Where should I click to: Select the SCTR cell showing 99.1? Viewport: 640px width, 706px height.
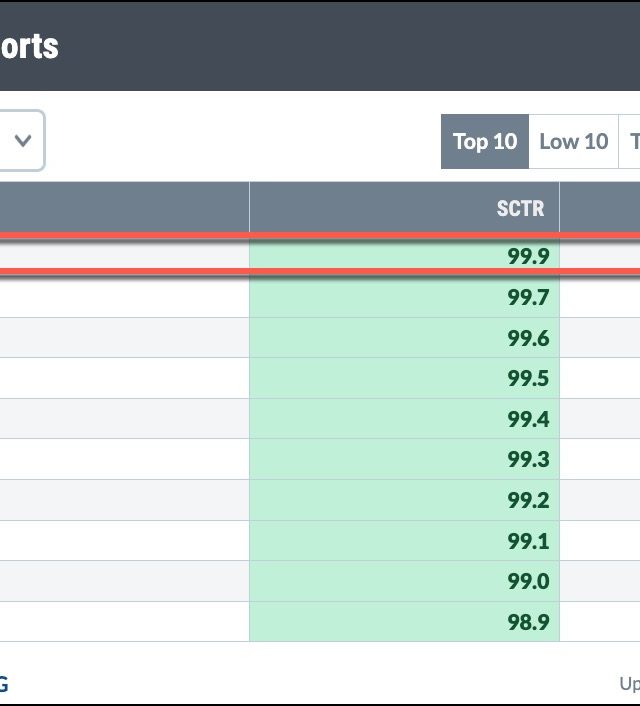[528, 541]
